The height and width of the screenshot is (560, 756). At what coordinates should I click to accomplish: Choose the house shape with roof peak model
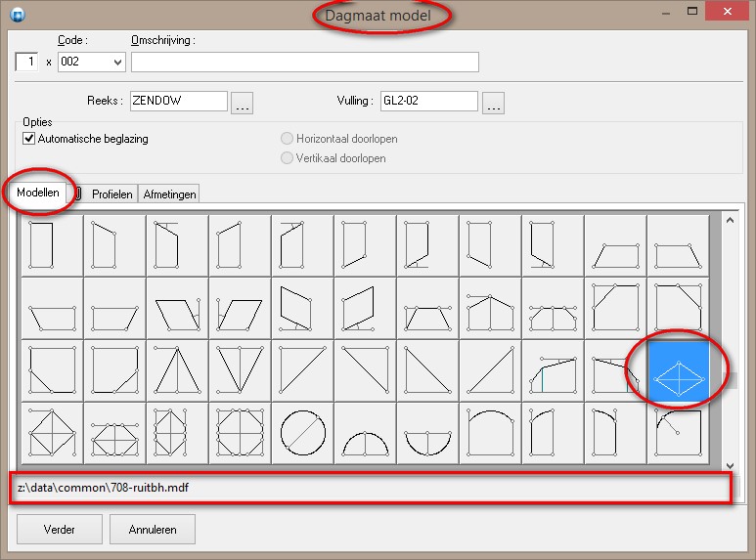[x=490, y=308]
